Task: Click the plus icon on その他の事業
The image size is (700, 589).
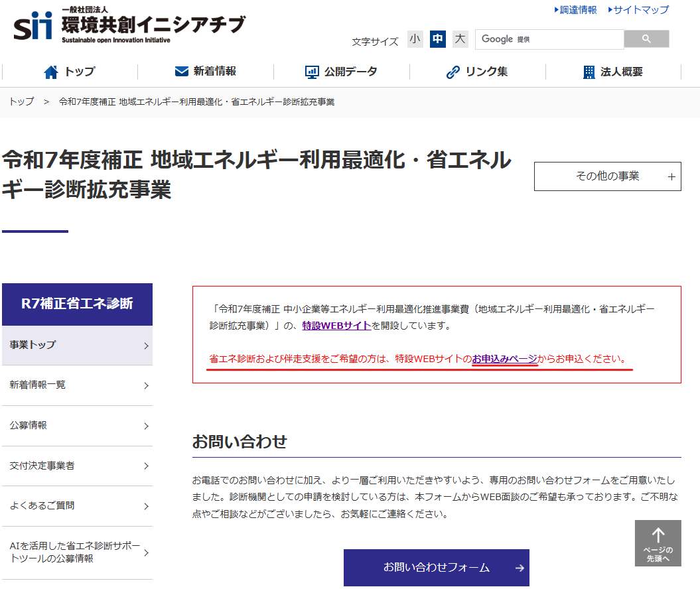Action: click(x=671, y=176)
